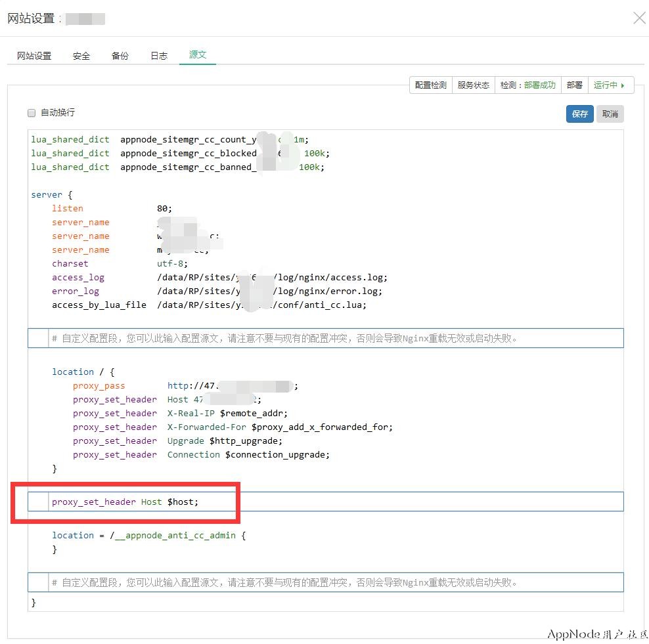Click 检测：部署成功 status button
The height and width of the screenshot is (644, 649).
[527, 85]
